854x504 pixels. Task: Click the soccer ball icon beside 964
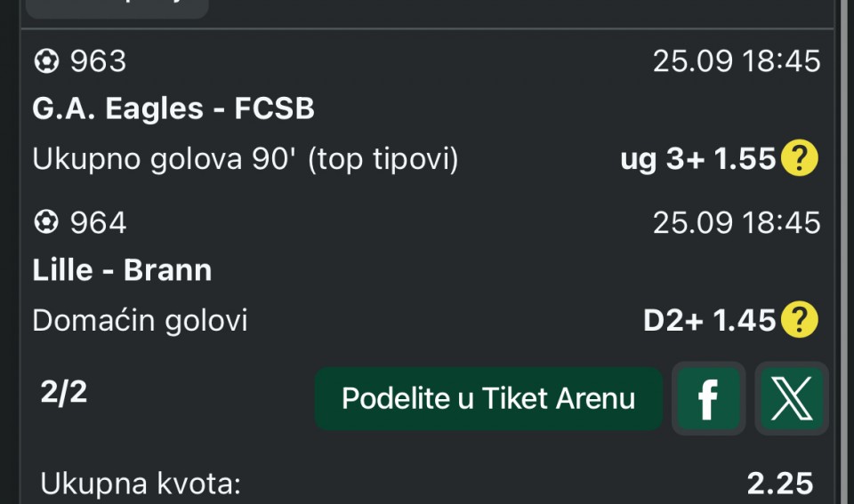pyautogui.click(x=46, y=222)
